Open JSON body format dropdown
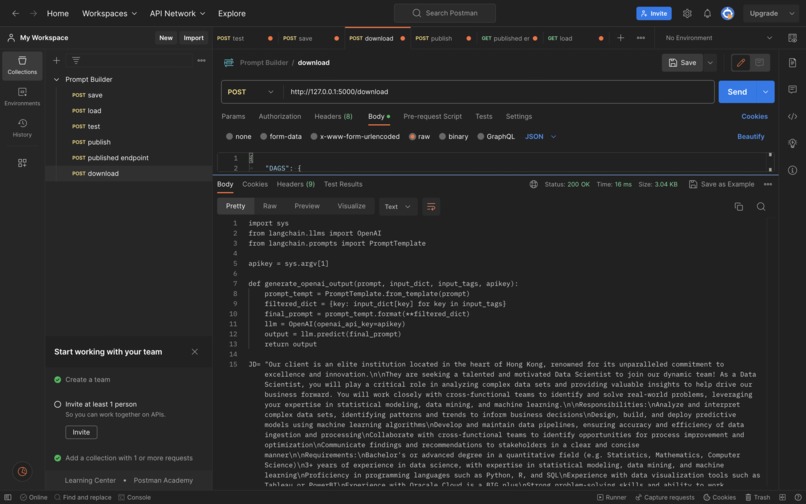Viewport: 806px width, 504px height. coord(540,136)
